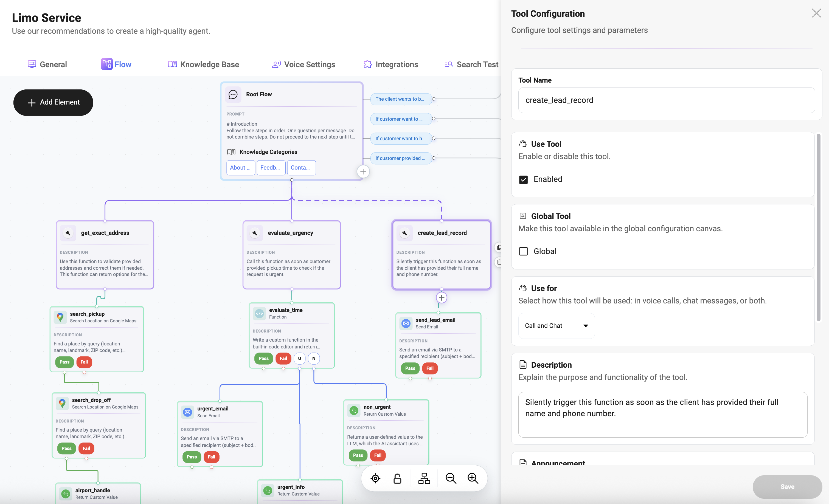Toggle the canvas lock icon
829x504 pixels.
click(x=397, y=478)
